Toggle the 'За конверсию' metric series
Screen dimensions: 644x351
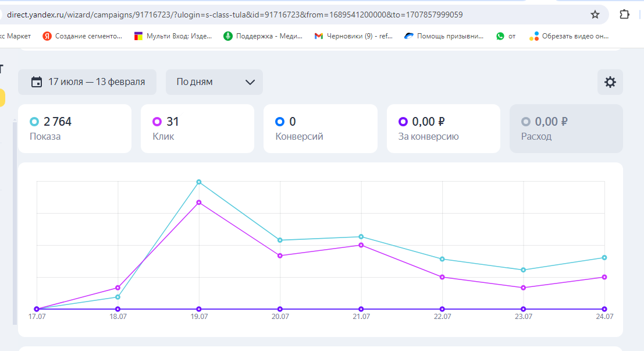click(x=443, y=129)
